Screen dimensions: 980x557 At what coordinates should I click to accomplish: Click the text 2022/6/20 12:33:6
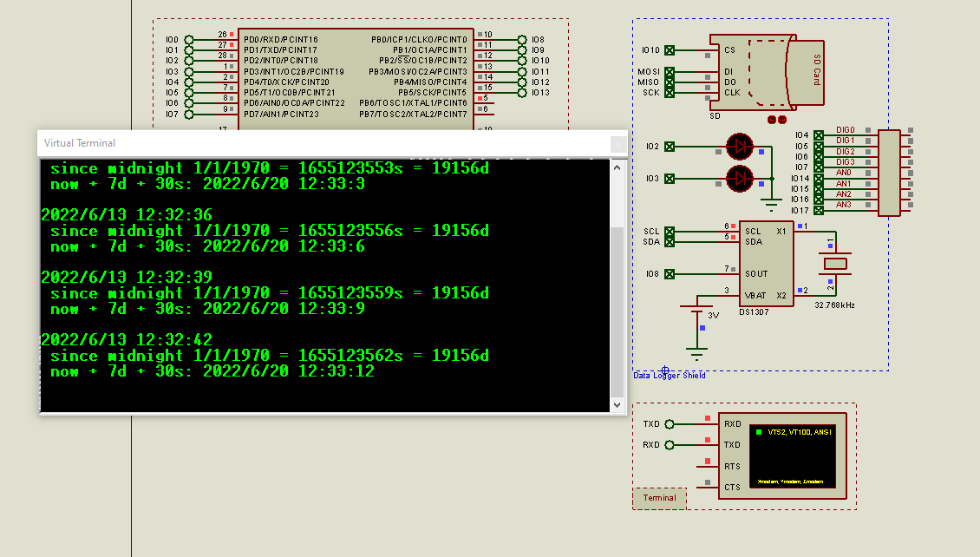click(284, 246)
